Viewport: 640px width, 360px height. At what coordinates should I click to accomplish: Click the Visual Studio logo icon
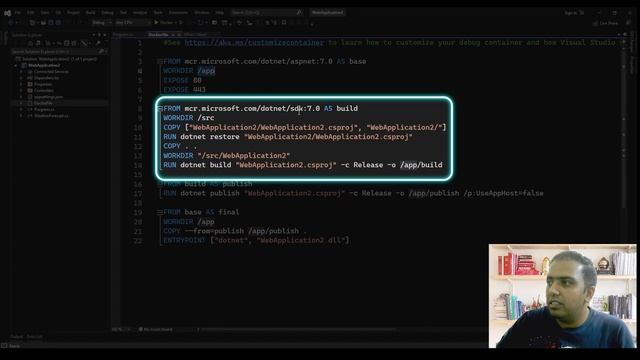point(7,13)
